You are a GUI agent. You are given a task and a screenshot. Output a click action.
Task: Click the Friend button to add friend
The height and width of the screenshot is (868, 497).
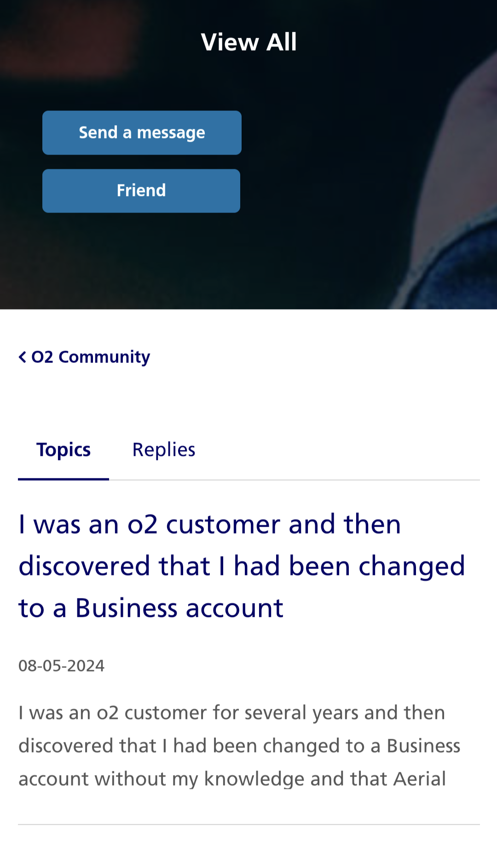[x=141, y=190]
